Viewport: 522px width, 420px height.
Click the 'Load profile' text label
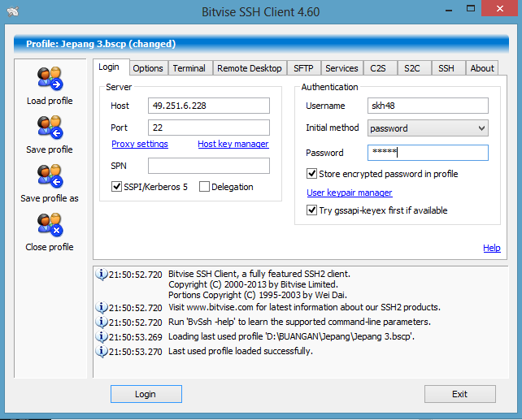tap(50, 101)
